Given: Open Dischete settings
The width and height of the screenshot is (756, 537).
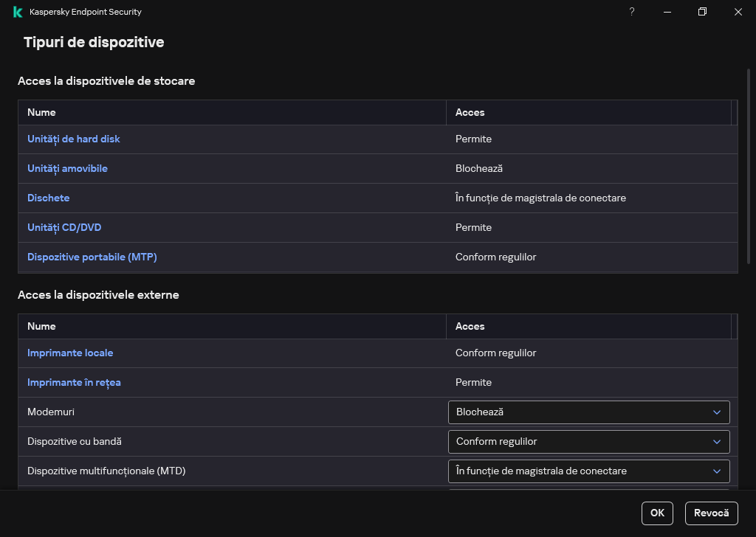Looking at the screenshot, I should coord(48,198).
